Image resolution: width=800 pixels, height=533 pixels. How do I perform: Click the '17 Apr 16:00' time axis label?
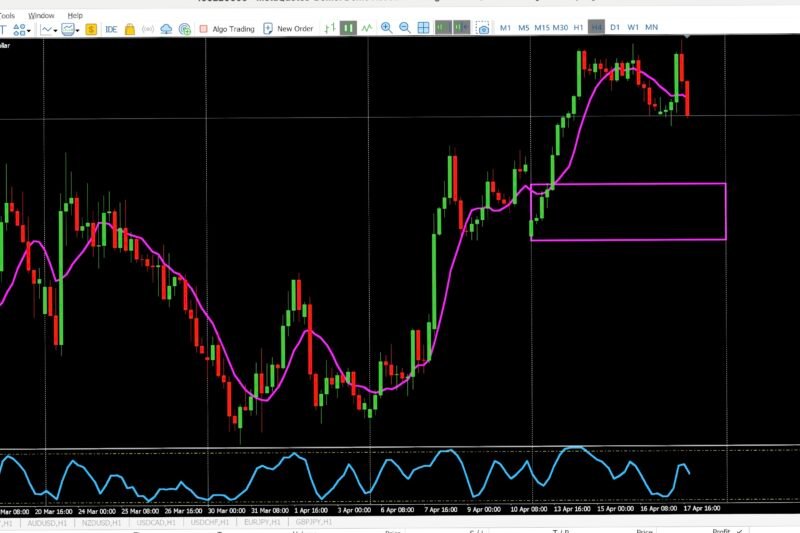702,509
